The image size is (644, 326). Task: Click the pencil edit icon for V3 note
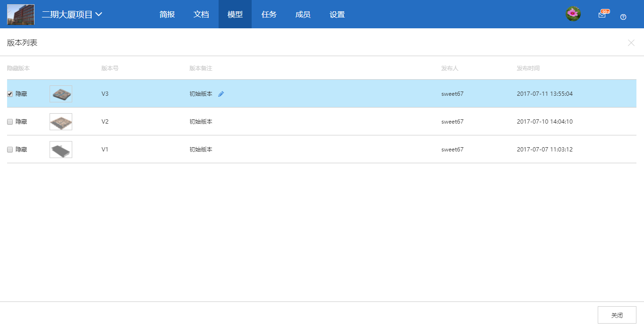(x=221, y=94)
